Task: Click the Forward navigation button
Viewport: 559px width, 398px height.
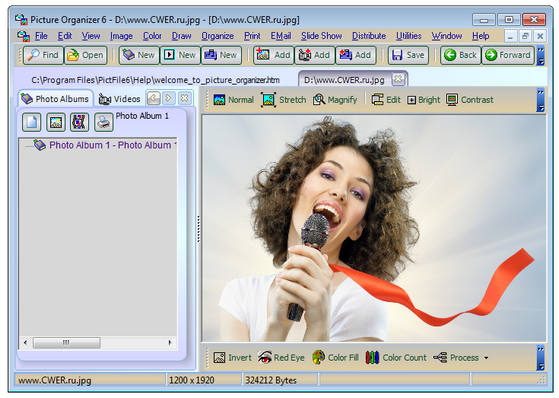Action: [508, 55]
